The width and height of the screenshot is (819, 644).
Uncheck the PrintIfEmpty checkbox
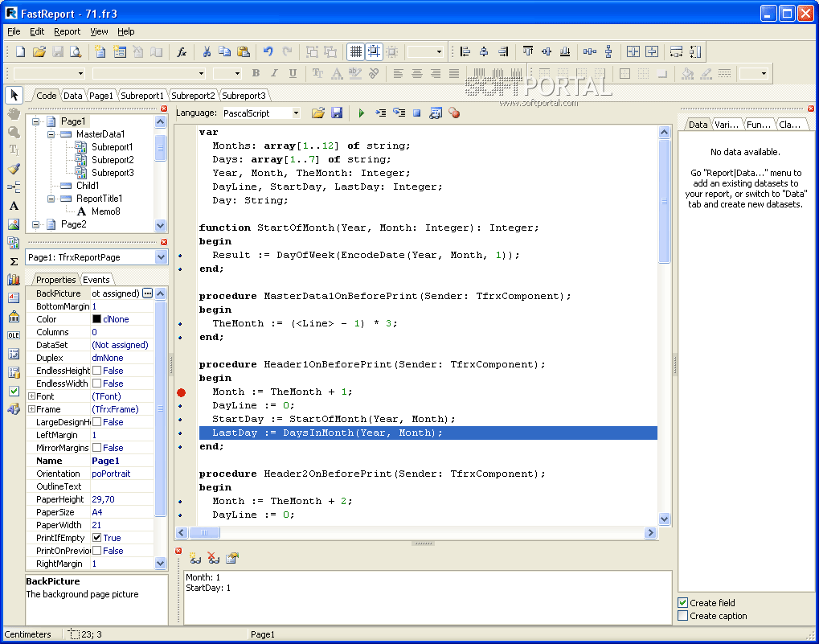pos(96,537)
